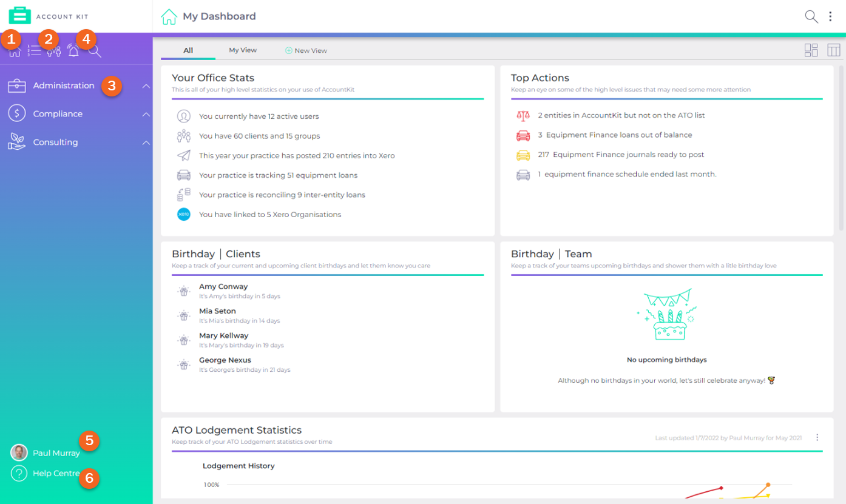Open equipment finance schedule ended last month
This screenshot has width=846, height=504.
(x=628, y=174)
